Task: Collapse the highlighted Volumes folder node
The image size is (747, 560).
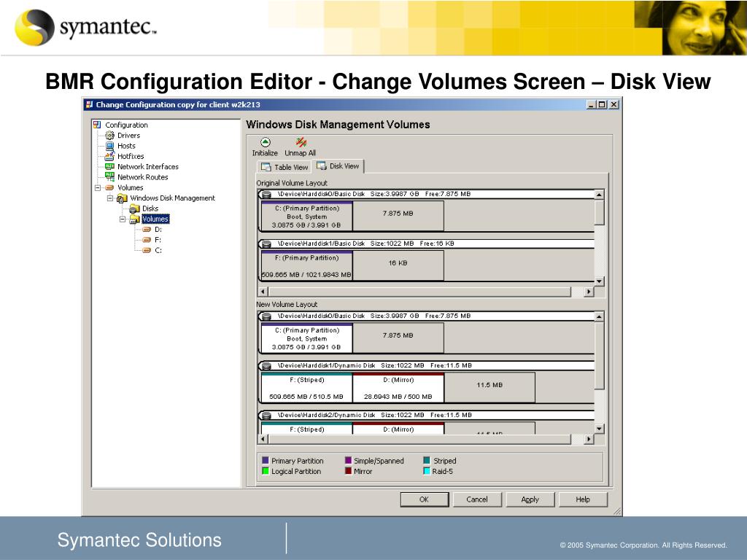Action: (123, 219)
